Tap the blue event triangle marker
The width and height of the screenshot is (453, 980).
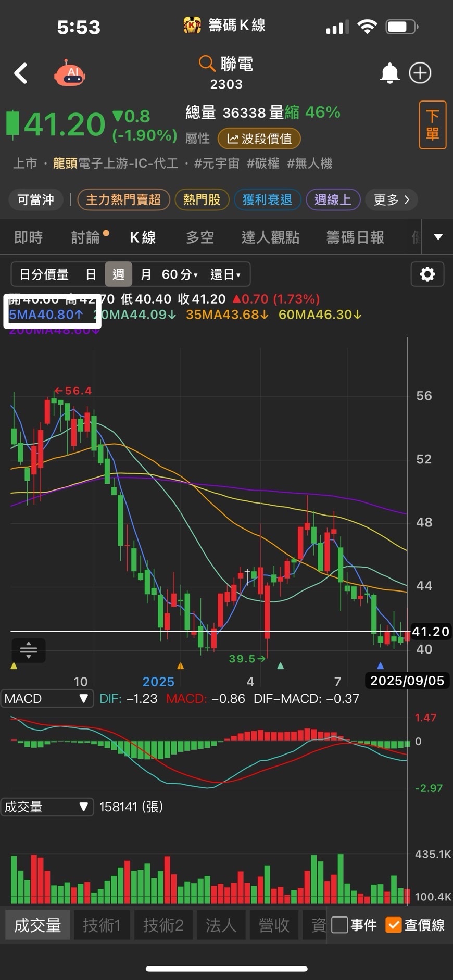click(x=380, y=665)
